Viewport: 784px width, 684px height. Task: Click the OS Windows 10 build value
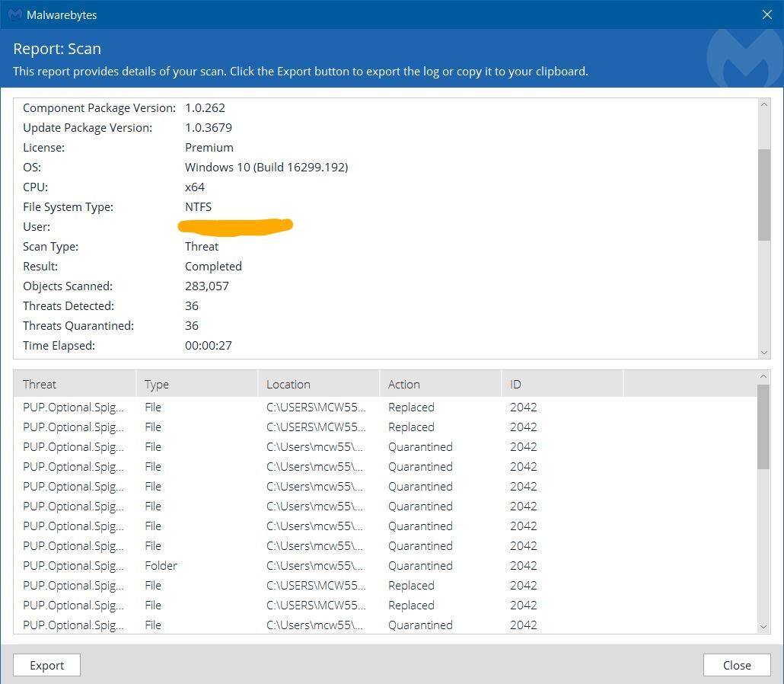click(x=266, y=168)
